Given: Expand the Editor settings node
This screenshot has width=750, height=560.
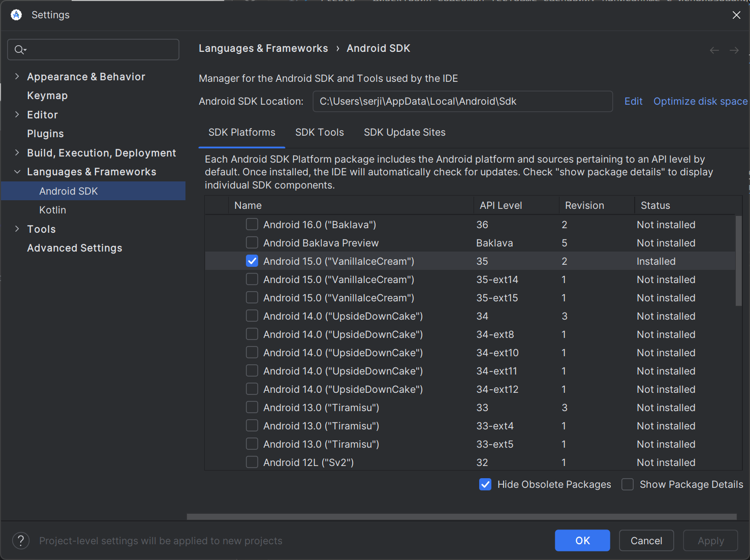Looking at the screenshot, I should click(17, 115).
